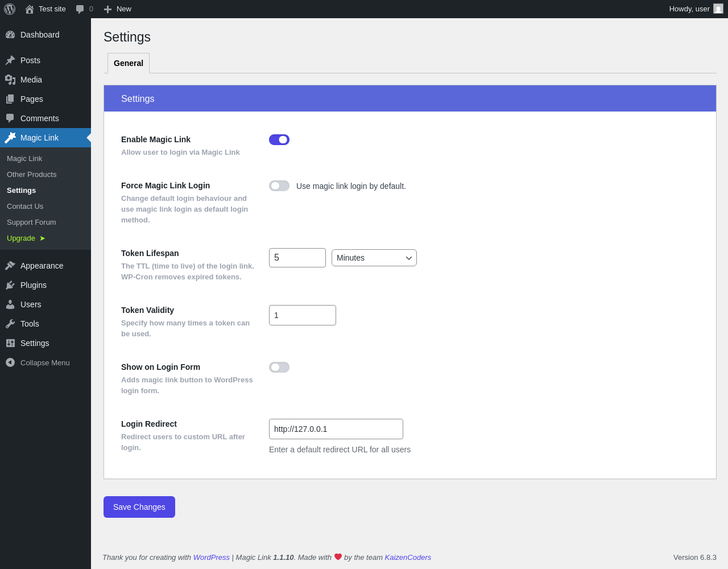Open Other Products submenu item
728x569 pixels.
coord(32,175)
